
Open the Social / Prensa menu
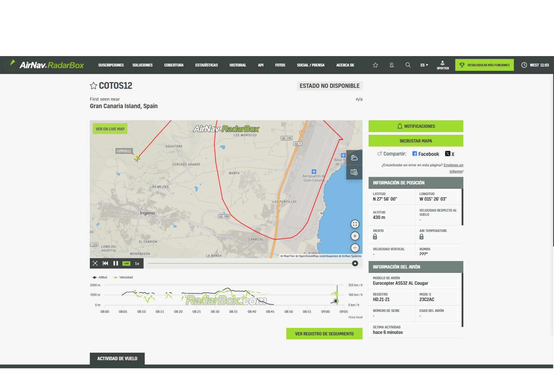pos(310,65)
